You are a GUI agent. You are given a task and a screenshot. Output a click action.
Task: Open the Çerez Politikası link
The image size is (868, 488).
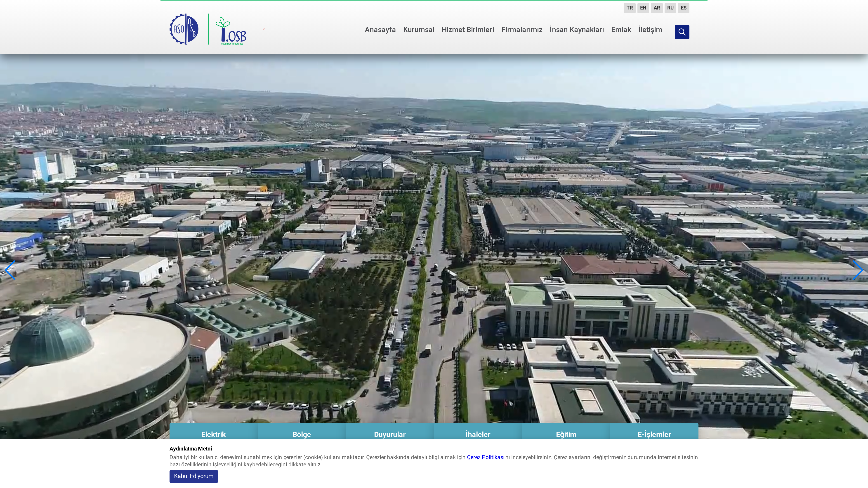485,457
